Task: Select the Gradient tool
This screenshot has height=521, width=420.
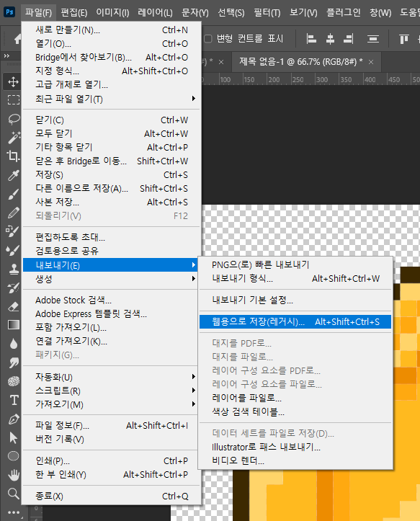Action: pyautogui.click(x=13, y=324)
